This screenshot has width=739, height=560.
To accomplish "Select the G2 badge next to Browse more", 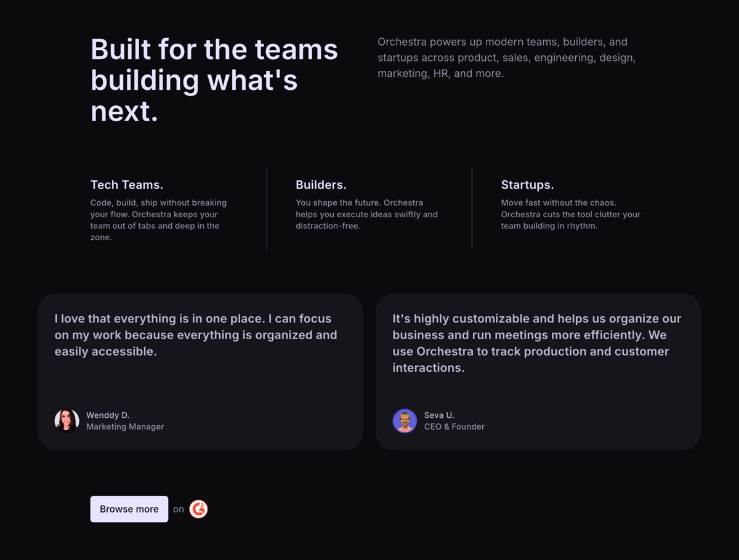I will pyautogui.click(x=198, y=509).
